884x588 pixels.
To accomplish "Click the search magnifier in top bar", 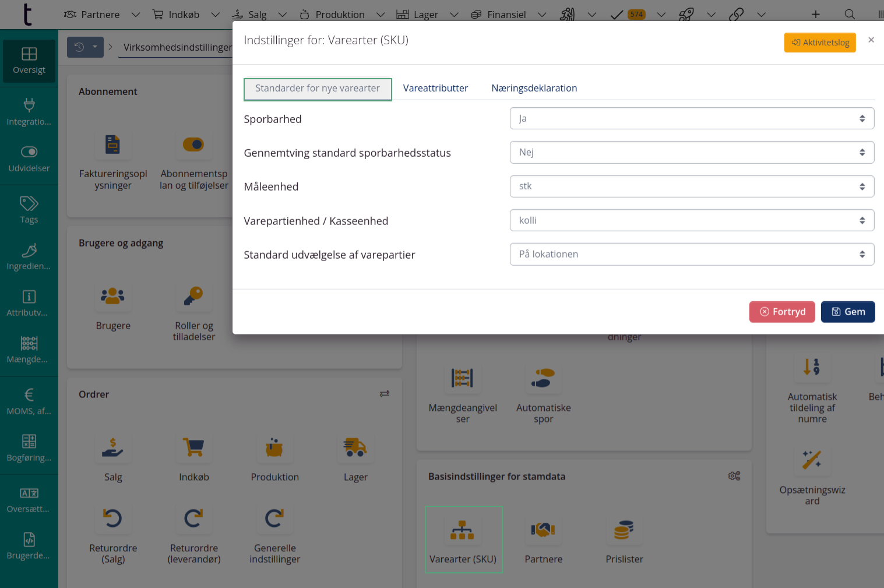I will (x=850, y=15).
